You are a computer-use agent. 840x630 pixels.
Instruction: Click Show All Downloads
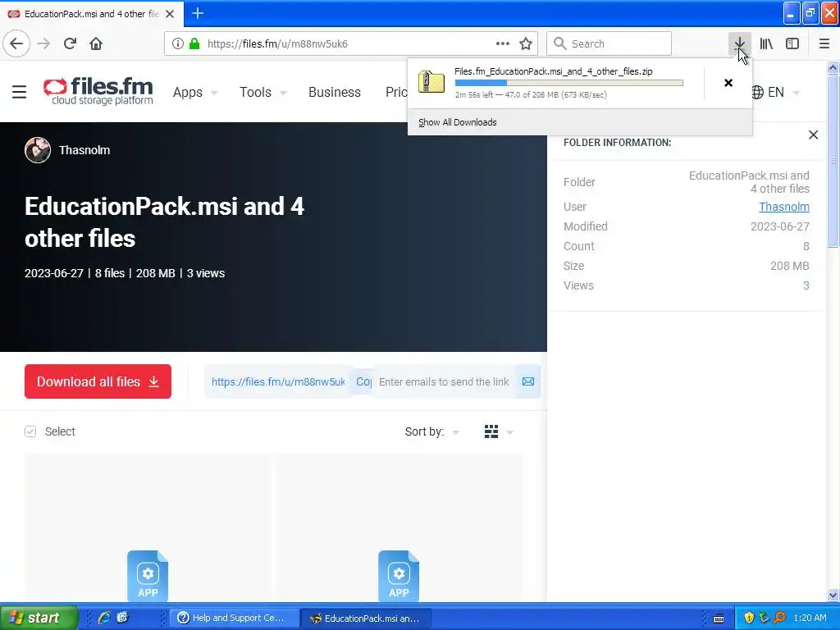coord(458,122)
